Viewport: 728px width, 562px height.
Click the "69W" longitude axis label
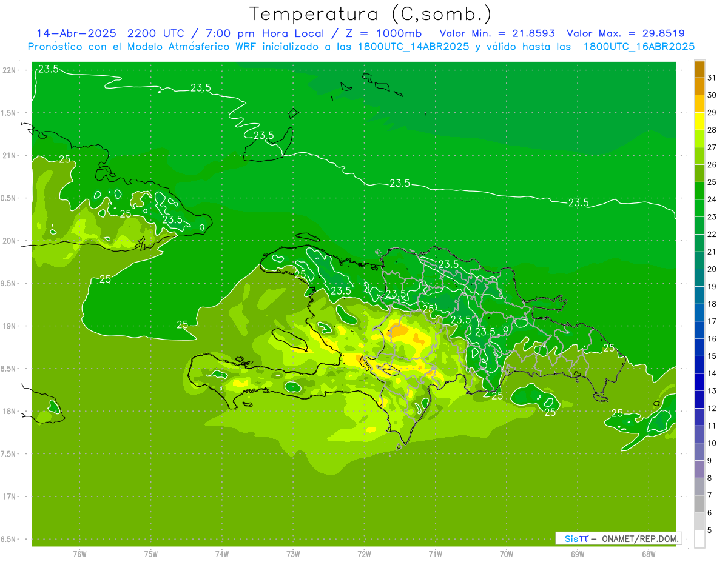tap(578, 554)
